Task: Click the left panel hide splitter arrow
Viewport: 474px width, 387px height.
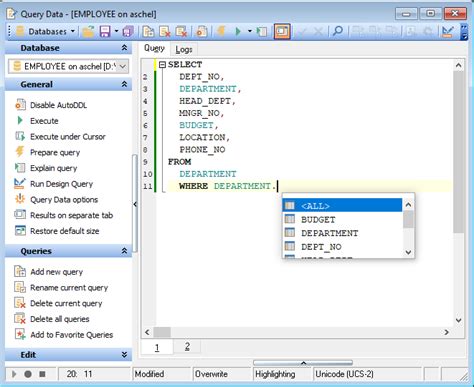Action: pyautogui.click(x=135, y=204)
